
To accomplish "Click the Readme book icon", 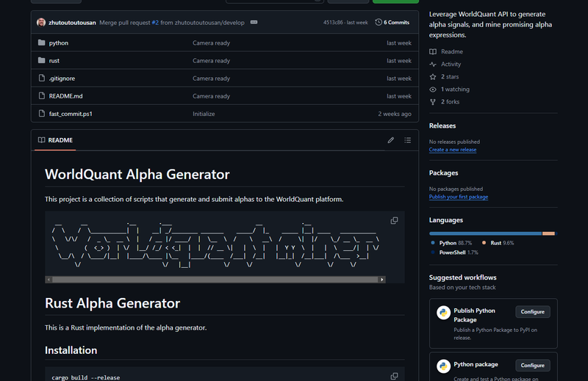I will pos(433,51).
